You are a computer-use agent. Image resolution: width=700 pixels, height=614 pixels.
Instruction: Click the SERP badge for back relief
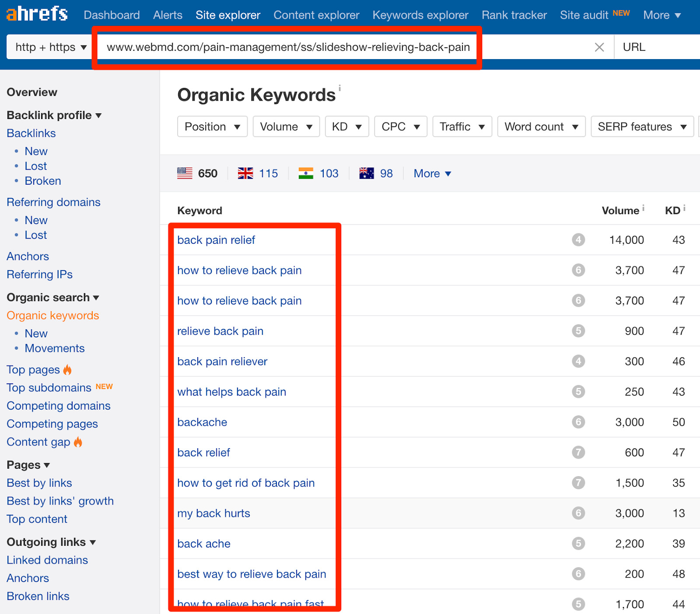[x=578, y=453]
